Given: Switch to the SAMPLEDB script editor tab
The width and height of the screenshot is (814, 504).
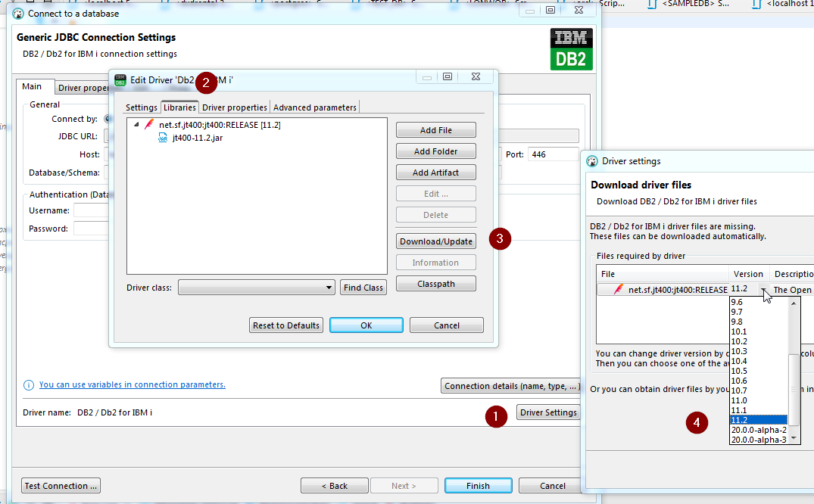Looking at the screenshot, I should point(688,4).
